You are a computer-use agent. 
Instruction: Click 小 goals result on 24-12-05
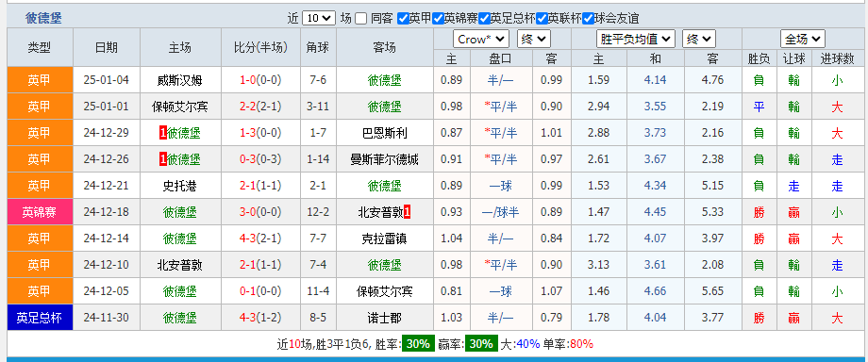837,291
